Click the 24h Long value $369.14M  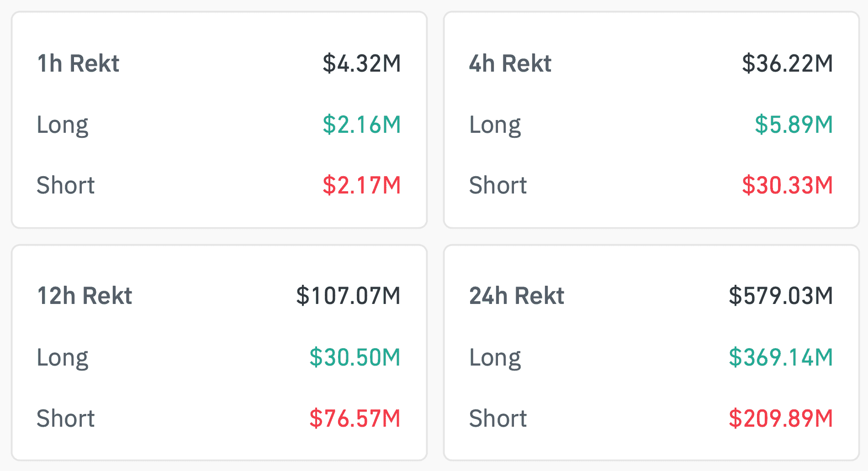781,357
